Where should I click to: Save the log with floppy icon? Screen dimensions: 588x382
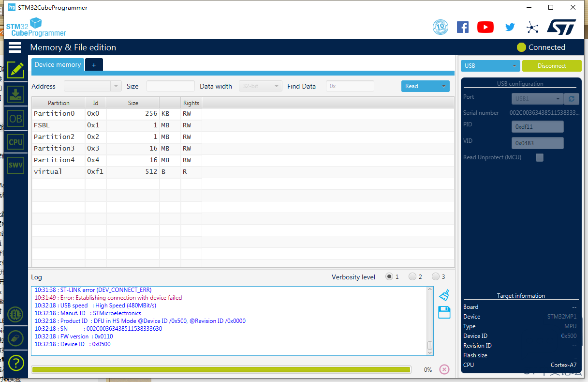pos(444,312)
